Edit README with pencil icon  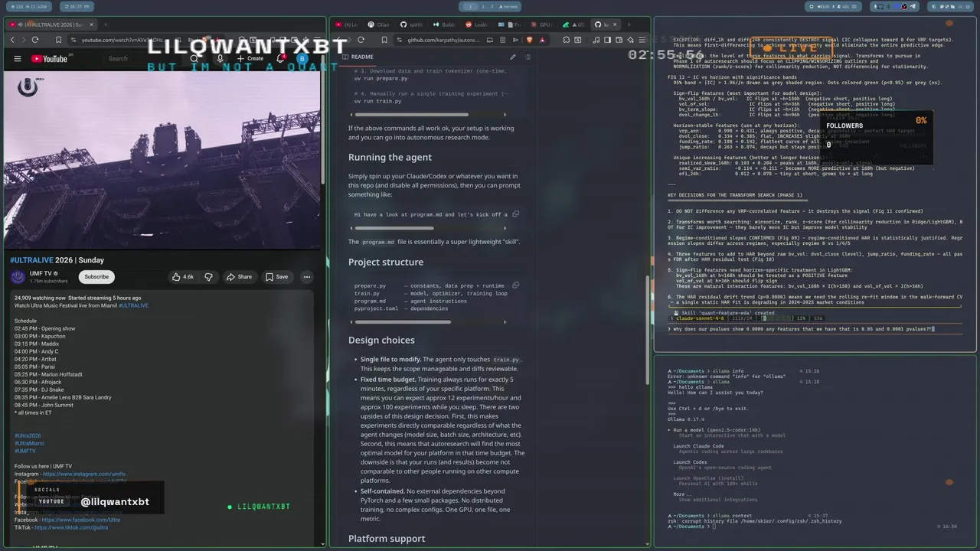pos(513,57)
